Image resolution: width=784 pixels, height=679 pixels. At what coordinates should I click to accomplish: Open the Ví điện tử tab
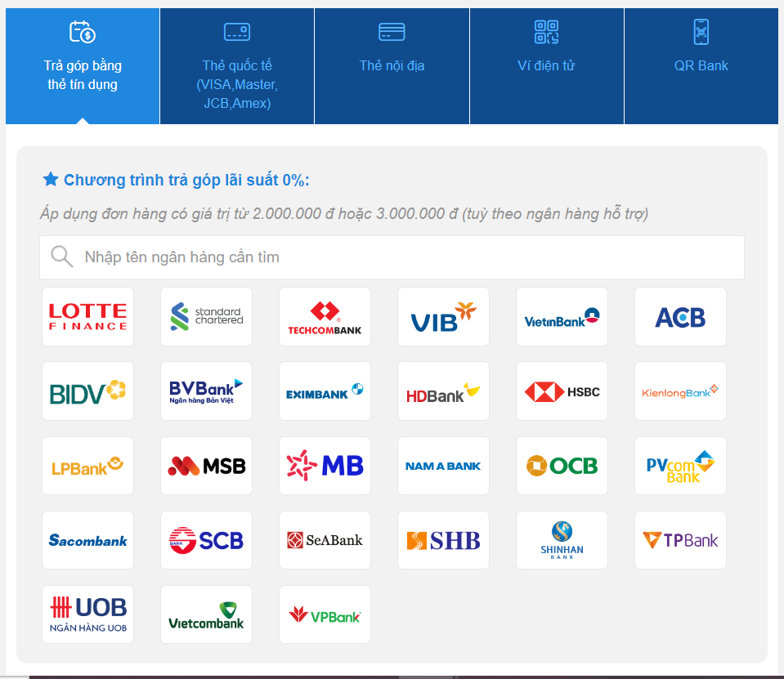tap(546, 66)
